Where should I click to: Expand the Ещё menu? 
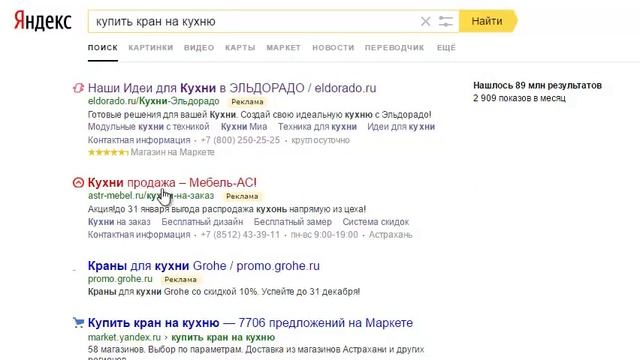446,48
